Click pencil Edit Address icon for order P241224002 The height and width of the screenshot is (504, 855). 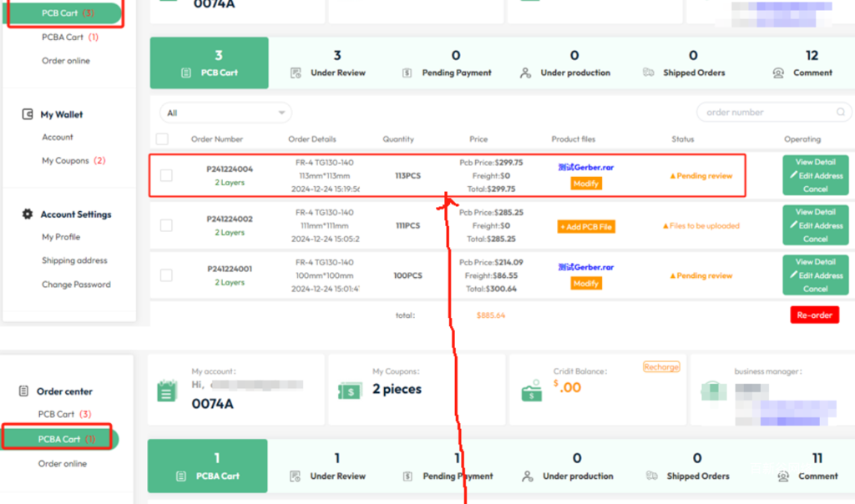(x=794, y=225)
